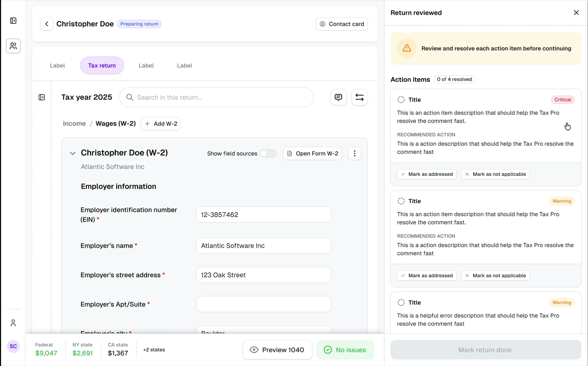
Task: Click the SC avatar badge
Action: click(13, 346)
